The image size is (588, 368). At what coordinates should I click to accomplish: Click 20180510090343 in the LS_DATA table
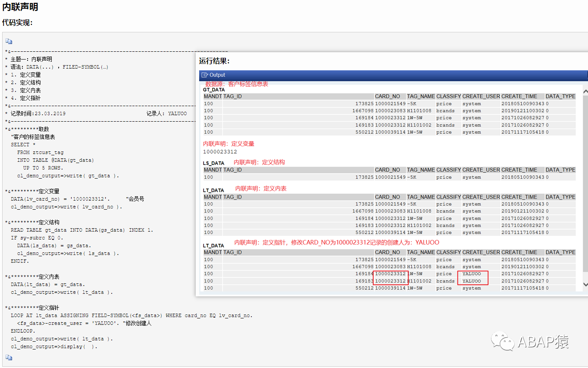(522, 177)
